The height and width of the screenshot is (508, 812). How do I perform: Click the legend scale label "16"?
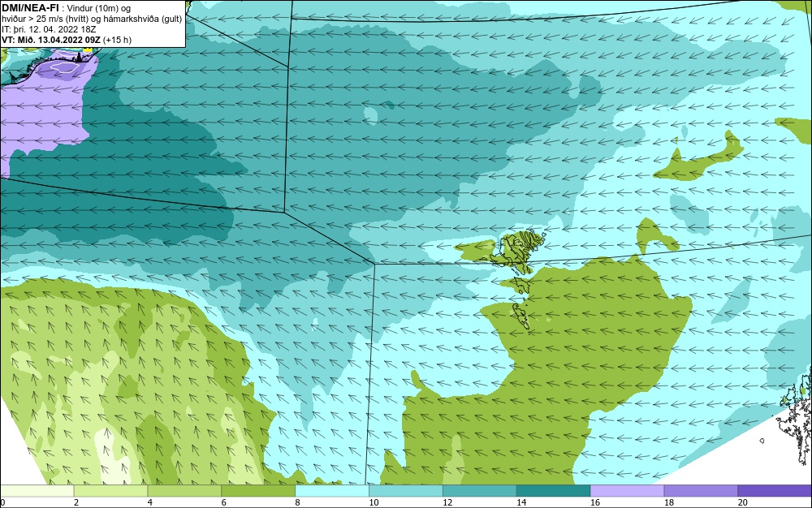coord(595,502)
